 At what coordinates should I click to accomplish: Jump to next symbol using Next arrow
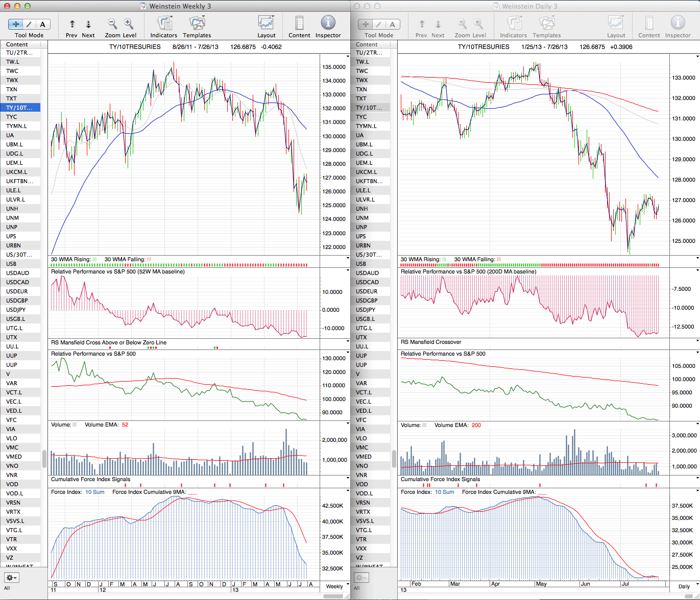88,24
